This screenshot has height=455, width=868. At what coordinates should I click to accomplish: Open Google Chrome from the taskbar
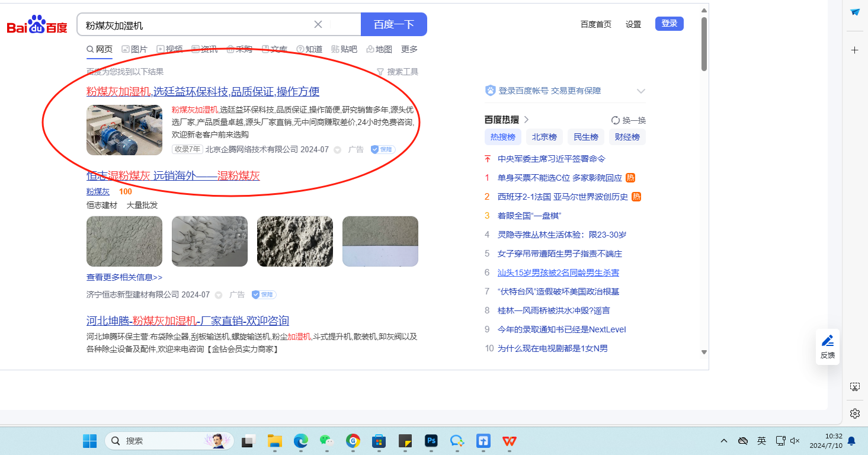pyautogui.click(x=353, y=441)
